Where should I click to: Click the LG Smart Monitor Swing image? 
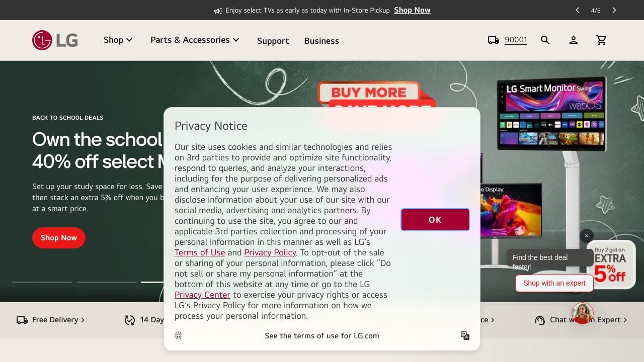click(552, 113)
